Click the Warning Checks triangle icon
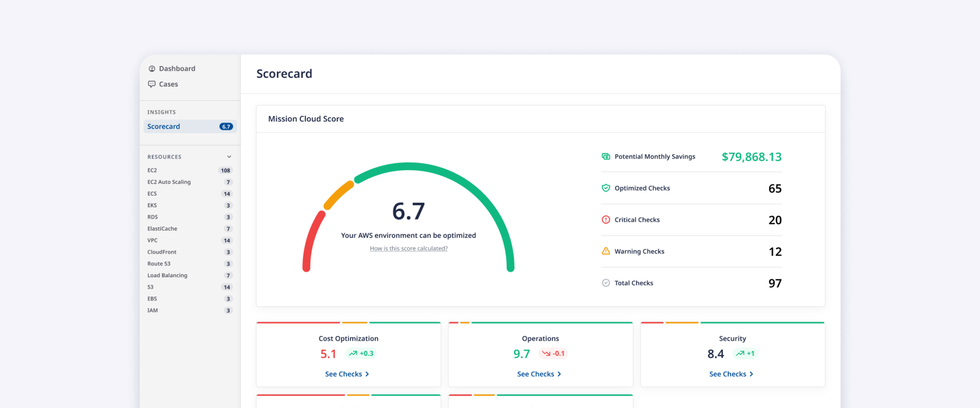The width and height of the screenshot is (980, 408). (606, 251)
